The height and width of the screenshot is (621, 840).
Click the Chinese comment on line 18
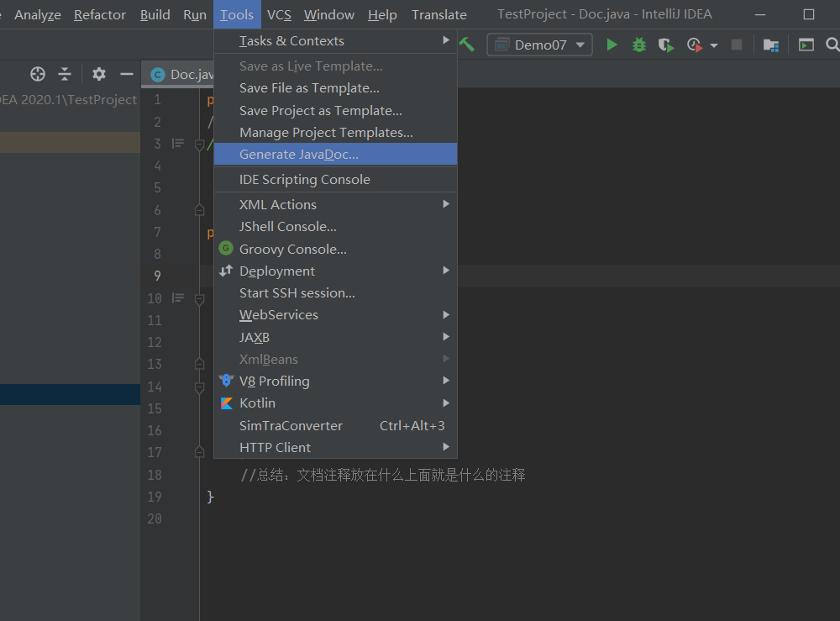pos(382,475)
